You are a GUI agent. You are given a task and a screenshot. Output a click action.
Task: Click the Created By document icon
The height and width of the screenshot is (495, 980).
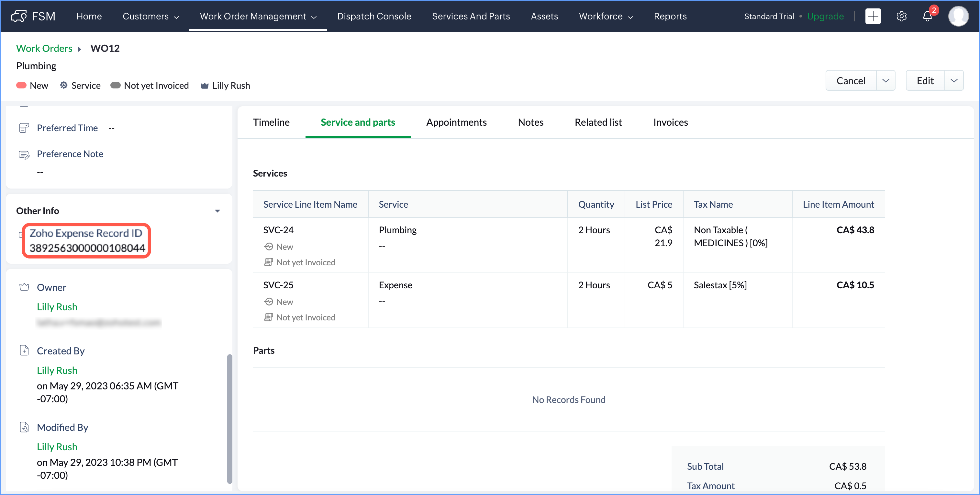point(24,350)
